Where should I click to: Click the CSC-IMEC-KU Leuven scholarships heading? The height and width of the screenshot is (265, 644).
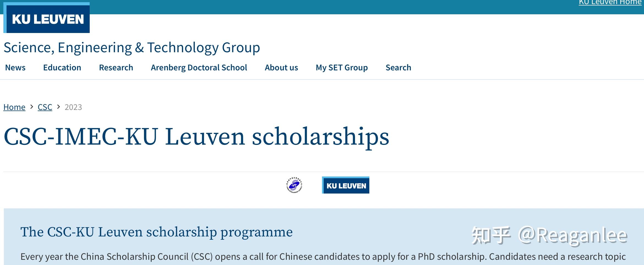[x=196, y=137]
